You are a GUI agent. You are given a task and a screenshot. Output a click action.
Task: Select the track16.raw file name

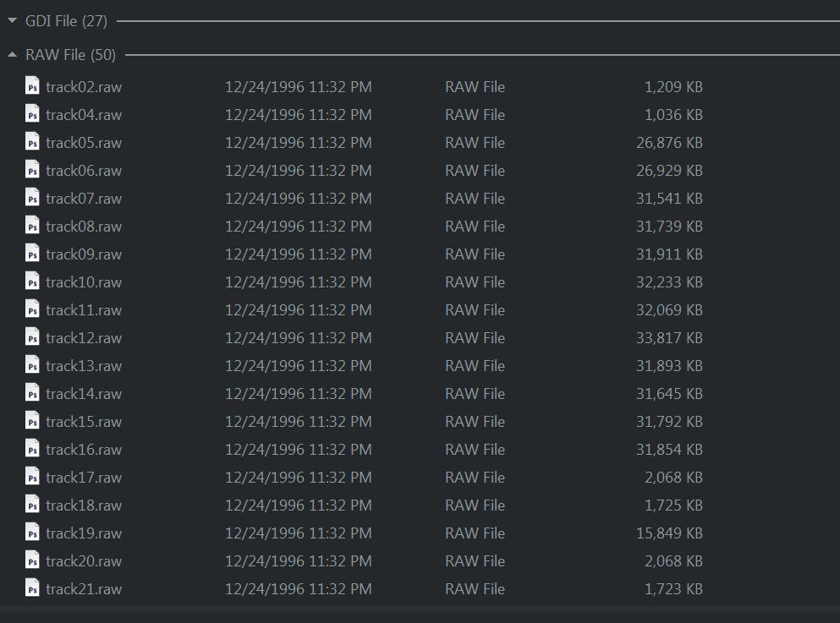[x=84, y=449]
